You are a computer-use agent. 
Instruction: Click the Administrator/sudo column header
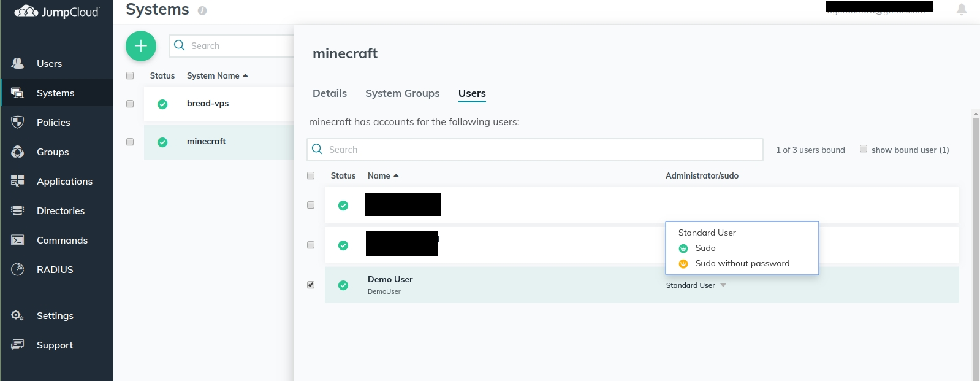pyautogui.click(x=702, y=175)
